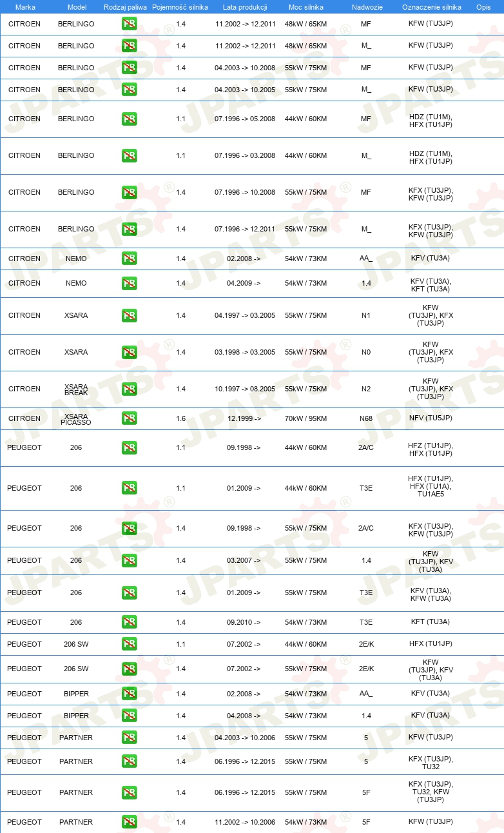
Task: Click fuel icon for Bipper 04.2008 row
Action: pyautogui.click(x=129, y=716)
